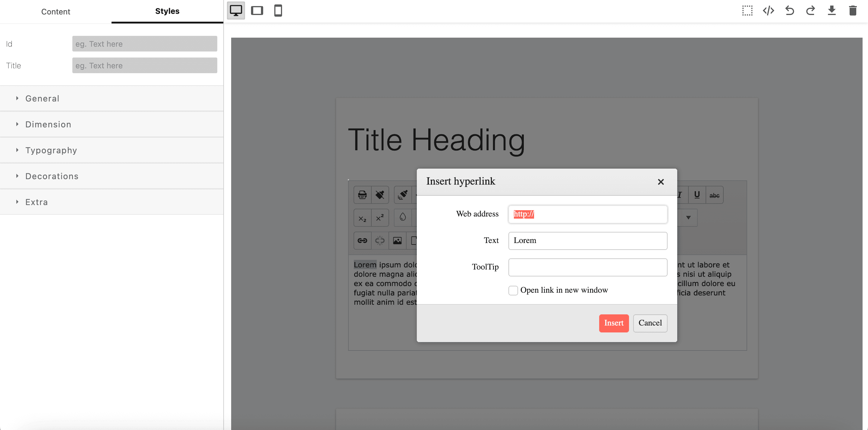
Task: Click the ToolTip label
Action: (485, 267)
